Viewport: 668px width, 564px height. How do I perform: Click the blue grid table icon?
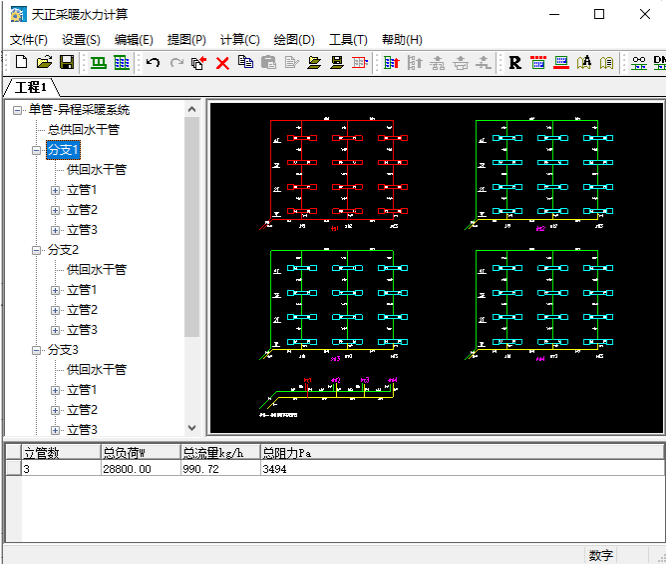click(x=121, y=63)
